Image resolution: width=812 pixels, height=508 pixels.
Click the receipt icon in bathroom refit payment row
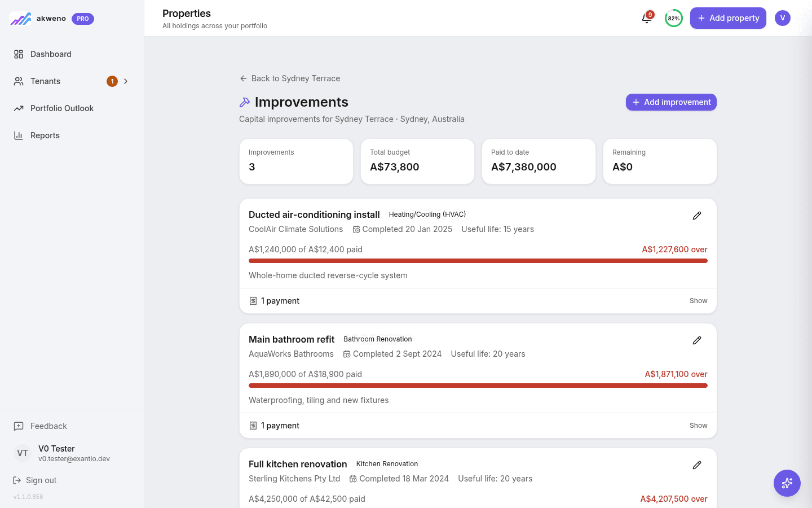pyautogui.click(x=253, y=426)
